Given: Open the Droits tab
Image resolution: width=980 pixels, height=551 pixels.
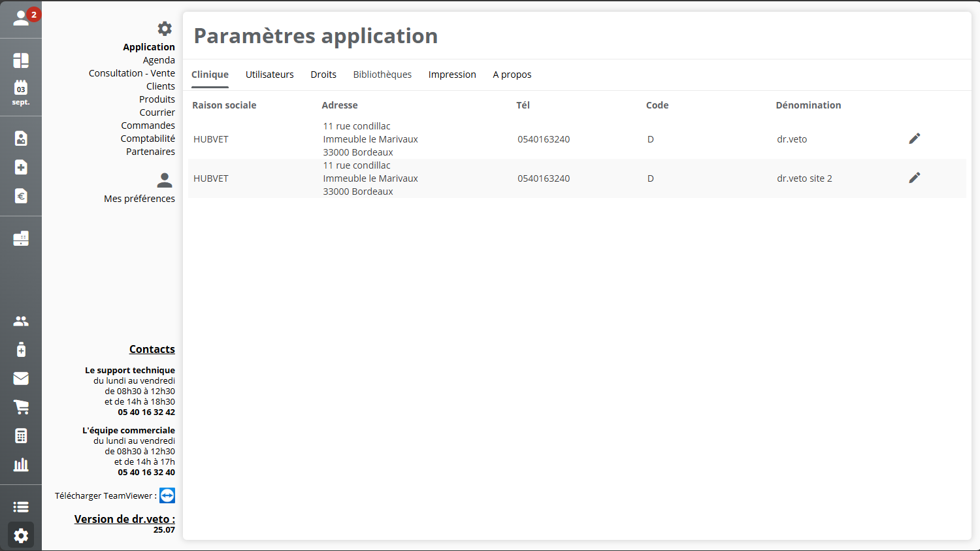Looking at the screenshot, I should (323, 75).
